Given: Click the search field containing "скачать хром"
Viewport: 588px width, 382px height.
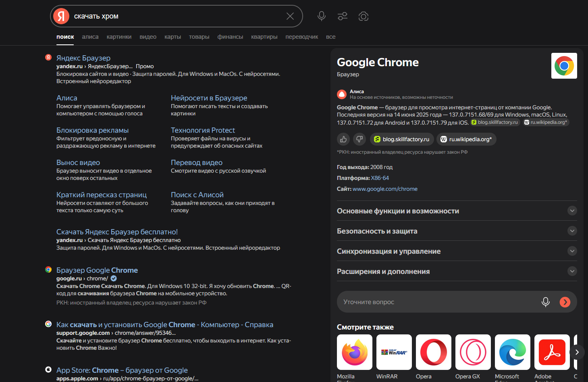Looking at the screenshot, I should coord(177,16).
